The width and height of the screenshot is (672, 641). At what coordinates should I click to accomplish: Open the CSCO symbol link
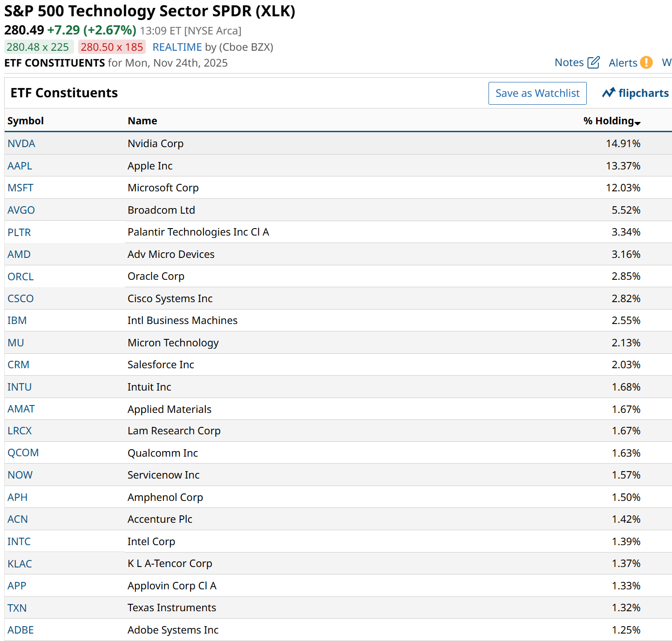tap(20, 298)
